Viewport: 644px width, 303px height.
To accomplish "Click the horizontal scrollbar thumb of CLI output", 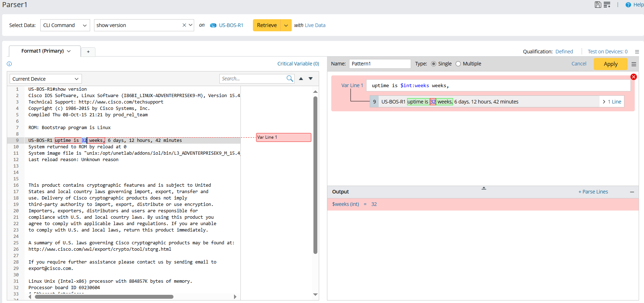I will 104,297.
